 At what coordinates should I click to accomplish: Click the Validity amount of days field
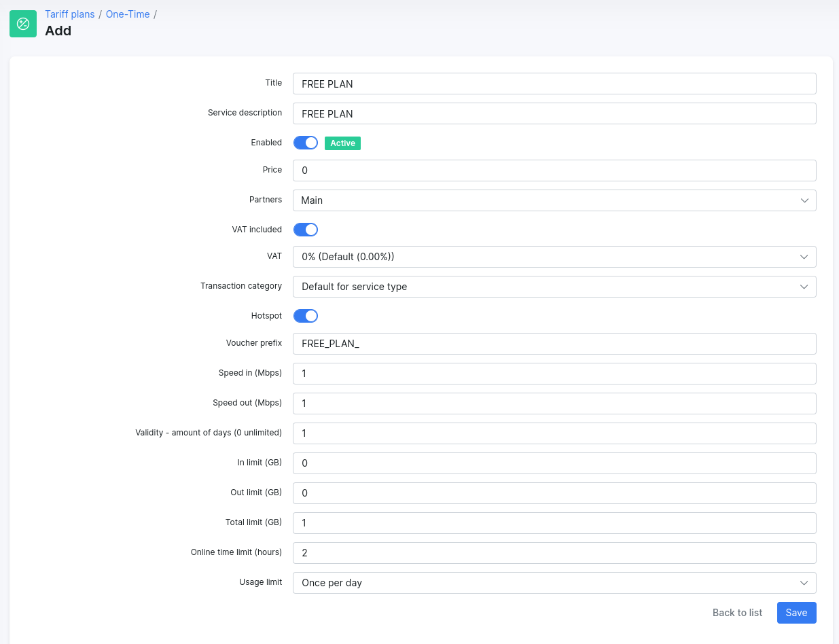[554, 433]
